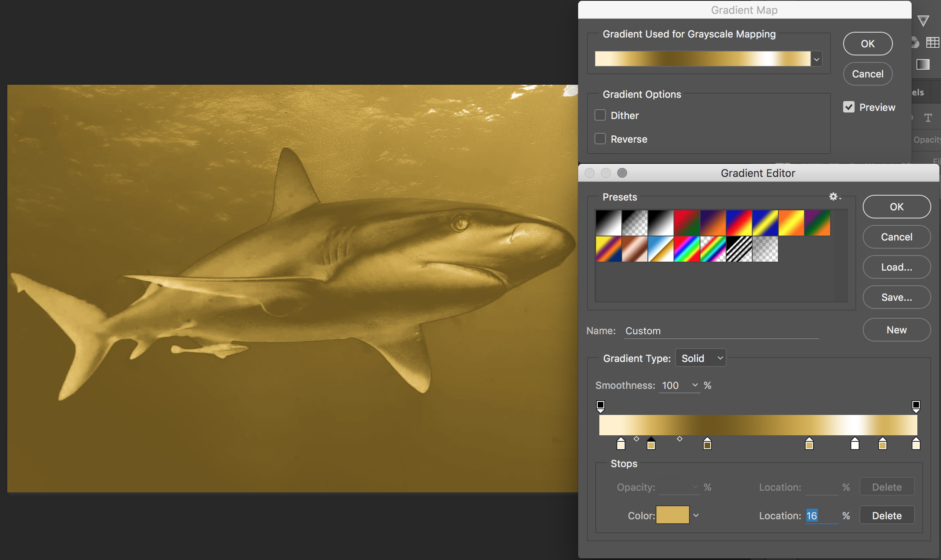Viewport: 941px width, 560px height.
Task: Select the violet, green, orange gradient preset
Action: tap(817, 223)
